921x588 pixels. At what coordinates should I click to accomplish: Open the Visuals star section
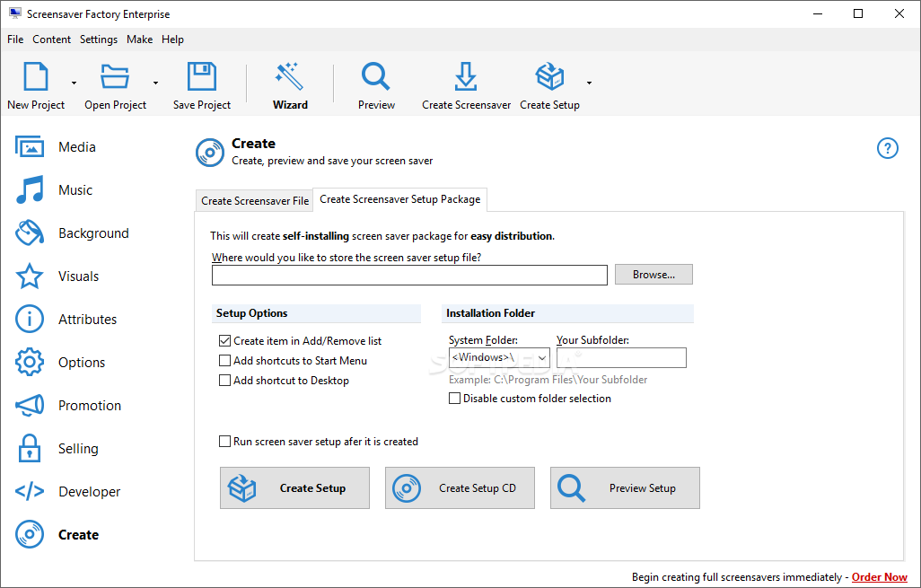coord(57,276)
